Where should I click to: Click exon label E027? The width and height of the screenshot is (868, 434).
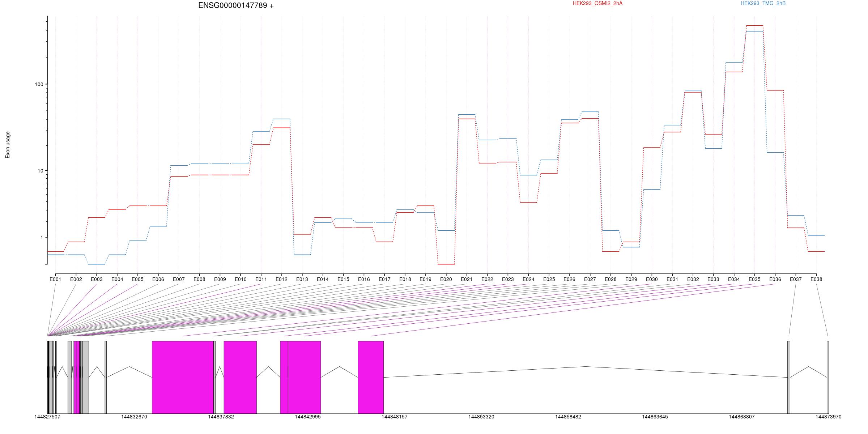[590, 279]
